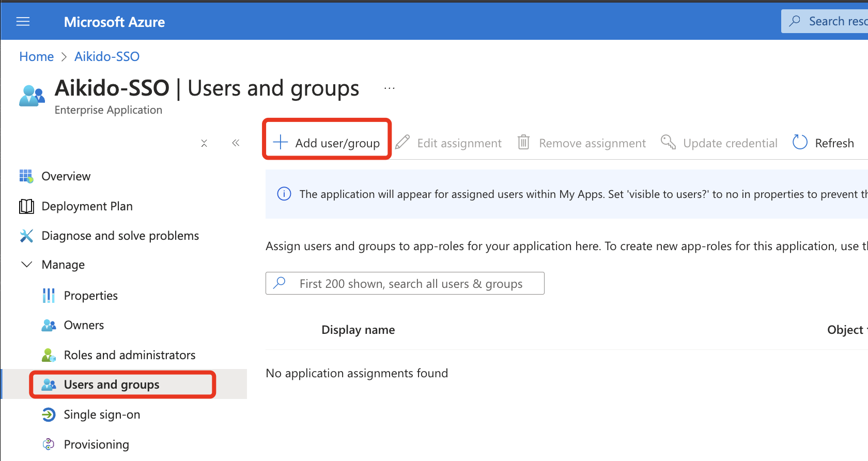The width and height of the screenshot is (868, 461).
Task: Click the Overview grid icon
Action: click(x=26, y=176)
